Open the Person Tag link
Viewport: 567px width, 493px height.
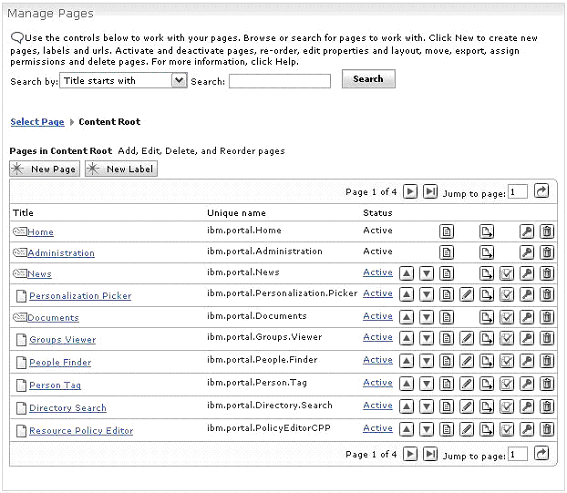coord(55,385)
